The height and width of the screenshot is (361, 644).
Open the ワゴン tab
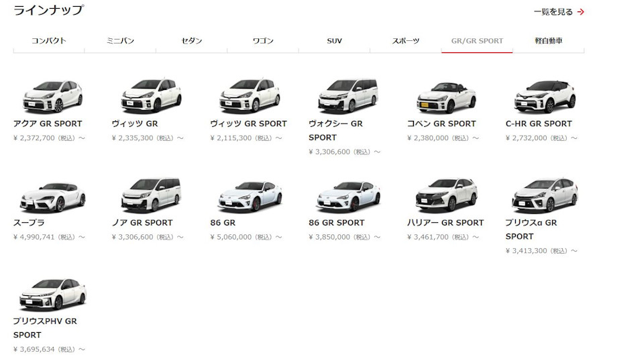[x=263, y=41]
